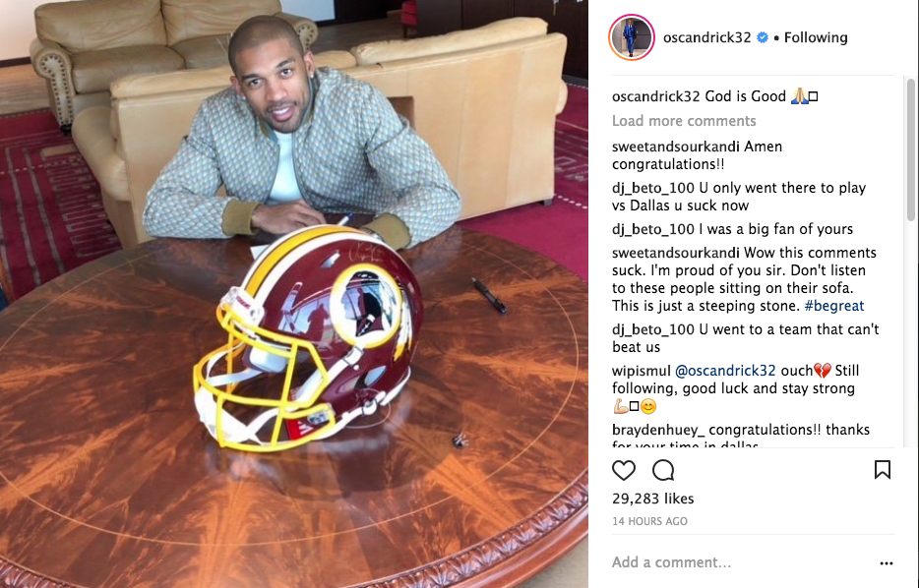
Task: Open the #begreat hashtag link
Action: [834, 306]
